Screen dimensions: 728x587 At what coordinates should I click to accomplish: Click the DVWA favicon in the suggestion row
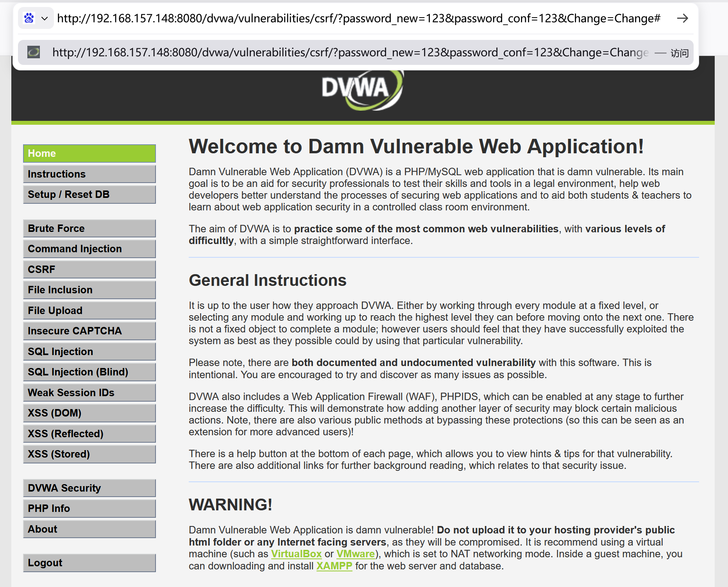coord(34,52)
